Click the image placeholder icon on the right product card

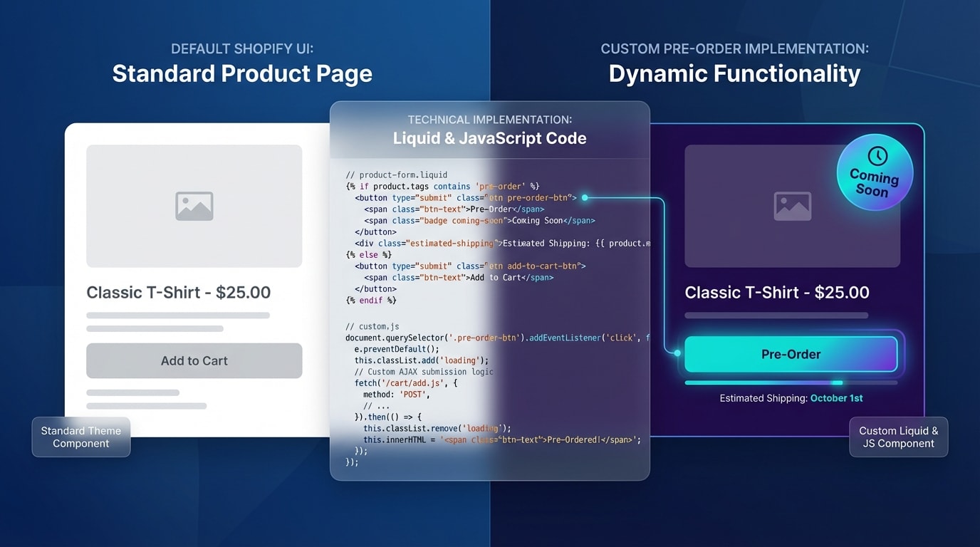tap(791, 205)
